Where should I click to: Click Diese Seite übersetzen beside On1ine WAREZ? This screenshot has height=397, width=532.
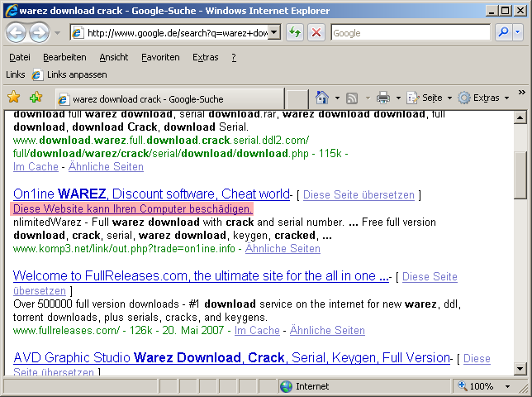point(359,195)
